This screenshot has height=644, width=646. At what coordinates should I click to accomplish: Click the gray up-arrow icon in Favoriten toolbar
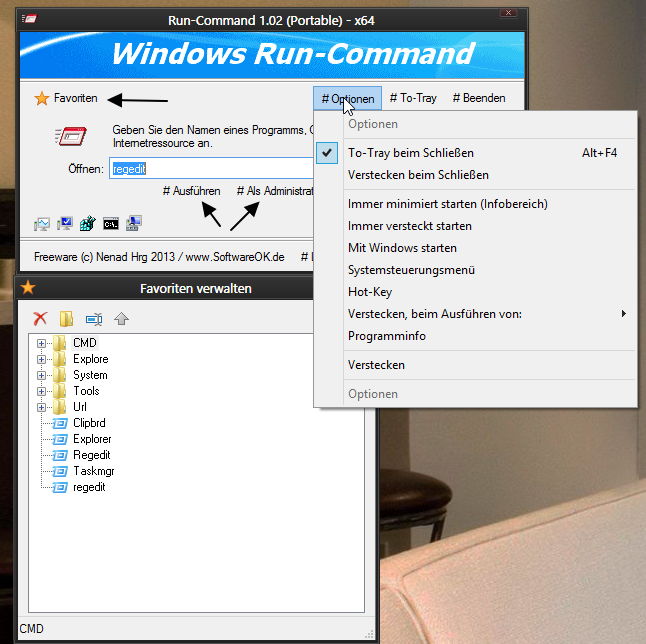click(122, 318)
